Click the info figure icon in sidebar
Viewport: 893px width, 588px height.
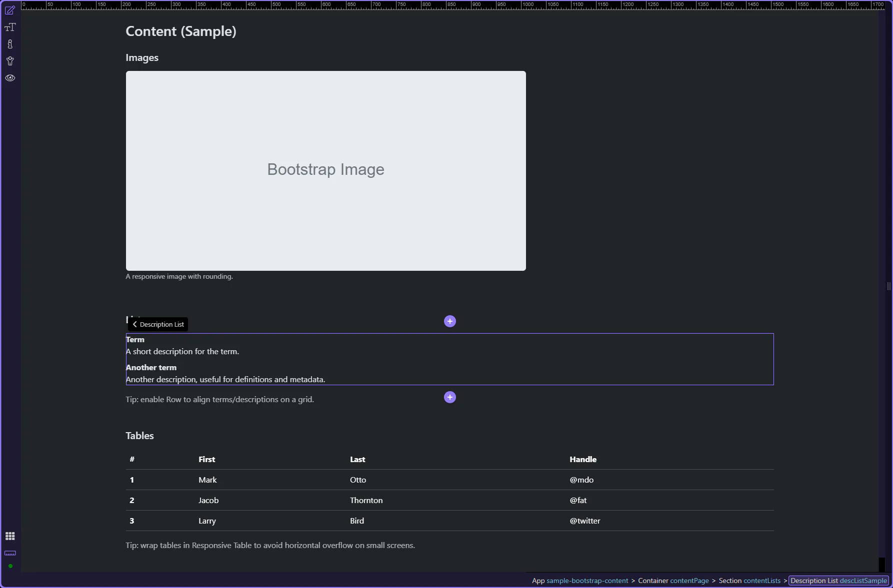pos(10,44)
